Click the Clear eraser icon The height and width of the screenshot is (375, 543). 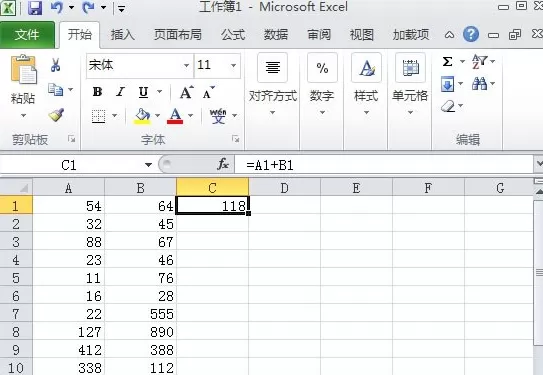[x=448, y=106]
